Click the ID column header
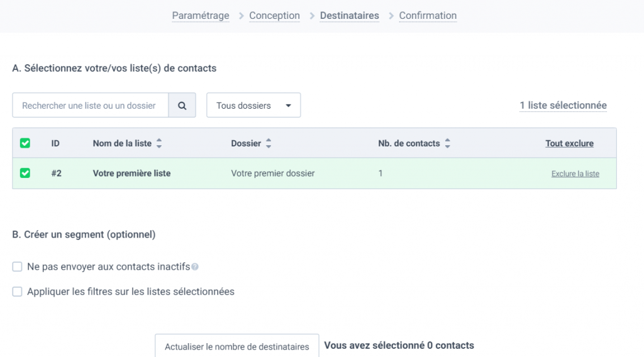 pyautogui.click(x=55, y=143)
